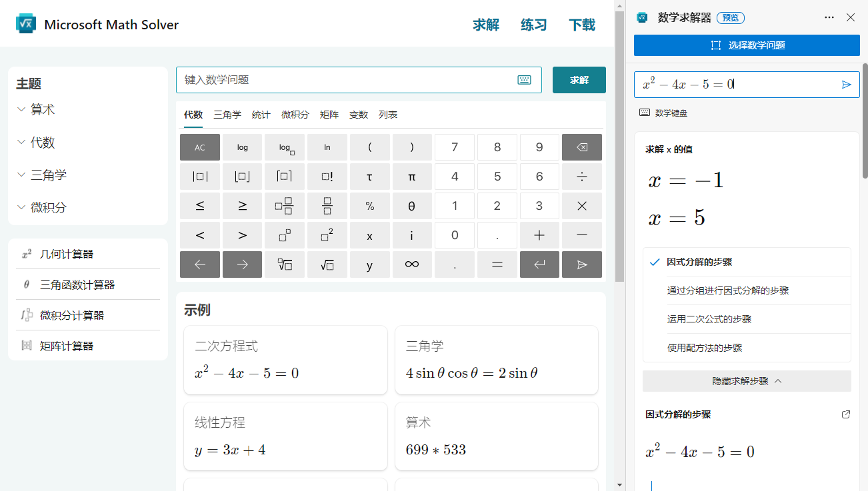Open the 求解 top navigation link

coord(486,25)
